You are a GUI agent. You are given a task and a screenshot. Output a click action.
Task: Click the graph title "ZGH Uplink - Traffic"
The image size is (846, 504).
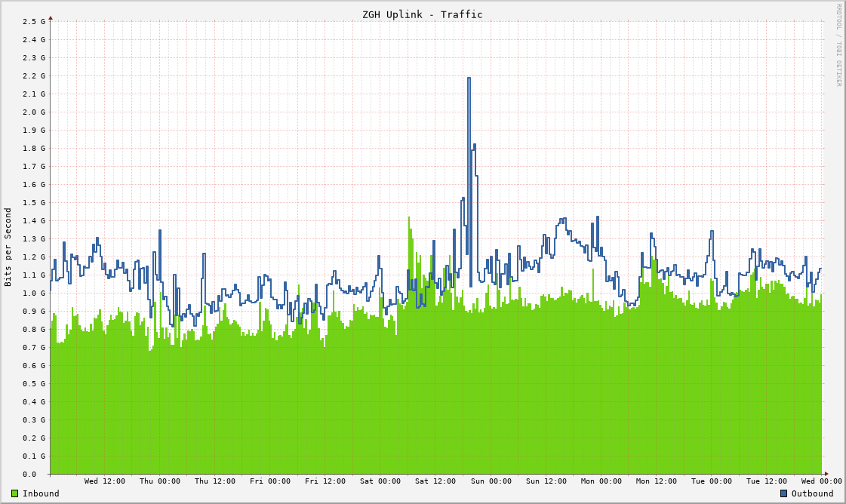(x=423, y=14)
